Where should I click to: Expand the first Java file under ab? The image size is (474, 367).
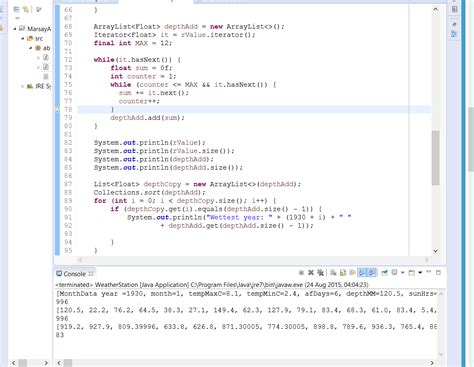tap(38, 58)
